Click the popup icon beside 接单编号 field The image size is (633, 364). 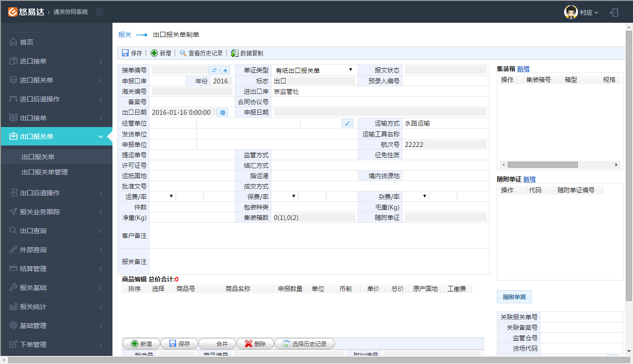point(214,70)
